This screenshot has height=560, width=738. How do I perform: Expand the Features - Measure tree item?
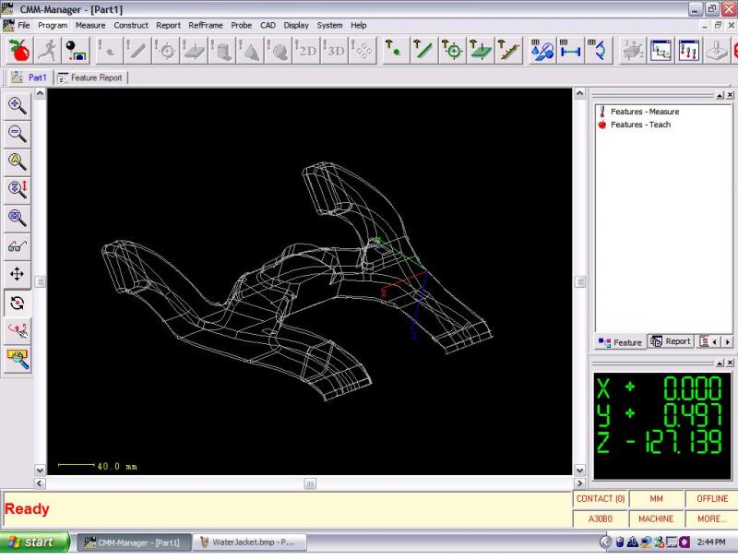tap(644, 112)
